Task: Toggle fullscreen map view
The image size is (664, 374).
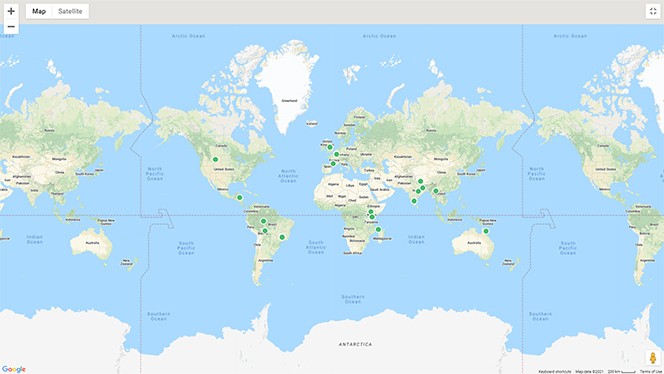Action: (x=653, y=11)
